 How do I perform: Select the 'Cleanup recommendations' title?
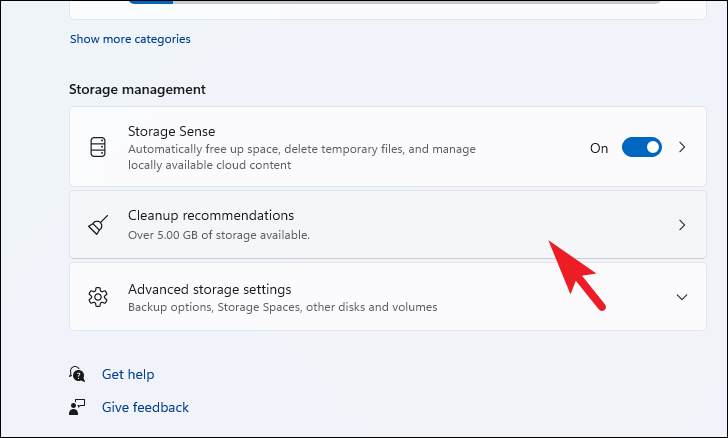point(211,215)
